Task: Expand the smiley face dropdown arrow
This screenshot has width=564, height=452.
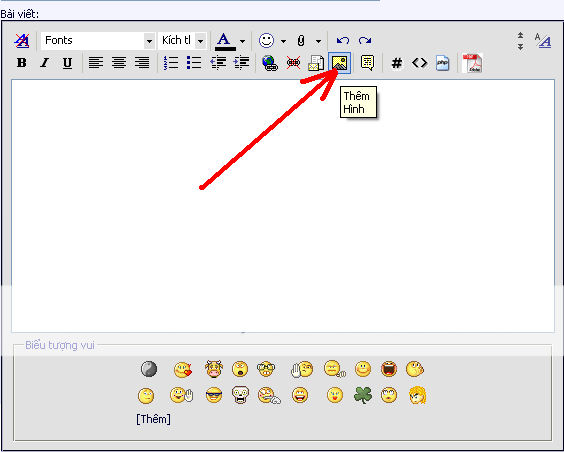Action: (283, 41)
